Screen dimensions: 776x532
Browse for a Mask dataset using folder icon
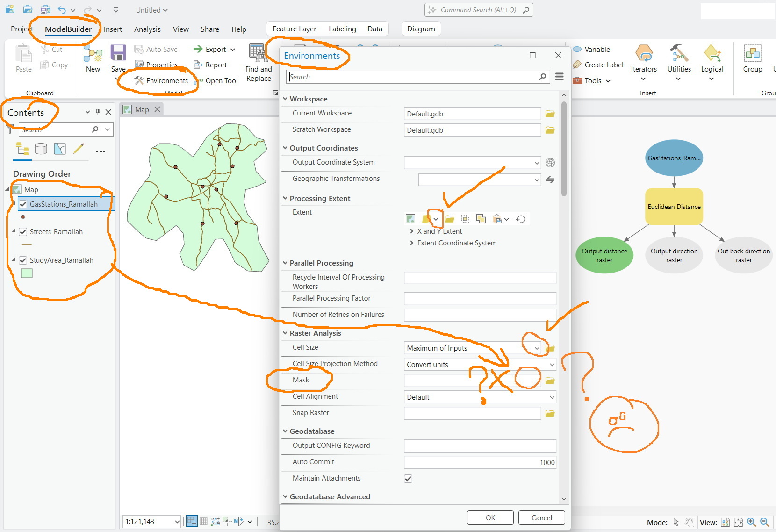pos(550,381)
